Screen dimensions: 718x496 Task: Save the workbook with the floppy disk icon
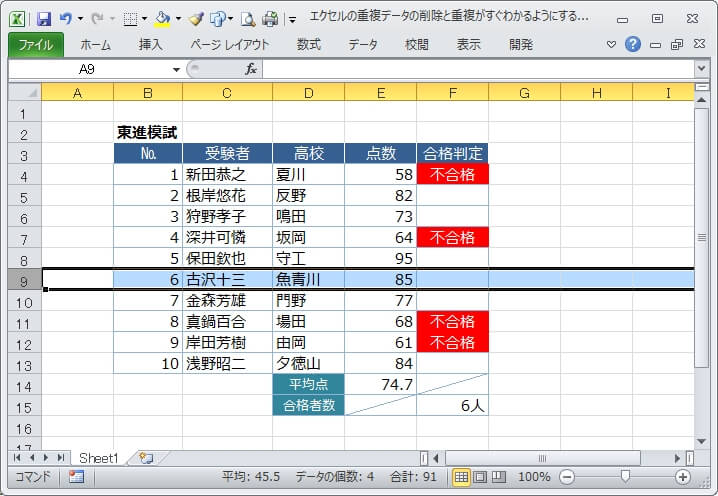[x=44, y=18]
